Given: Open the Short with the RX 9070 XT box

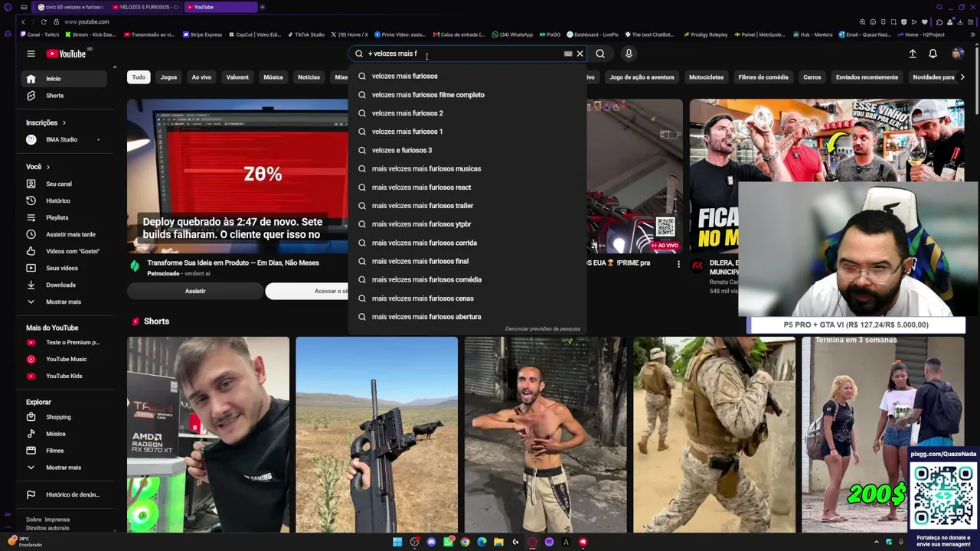Looking at the screenshot, I should pos(208,435).
